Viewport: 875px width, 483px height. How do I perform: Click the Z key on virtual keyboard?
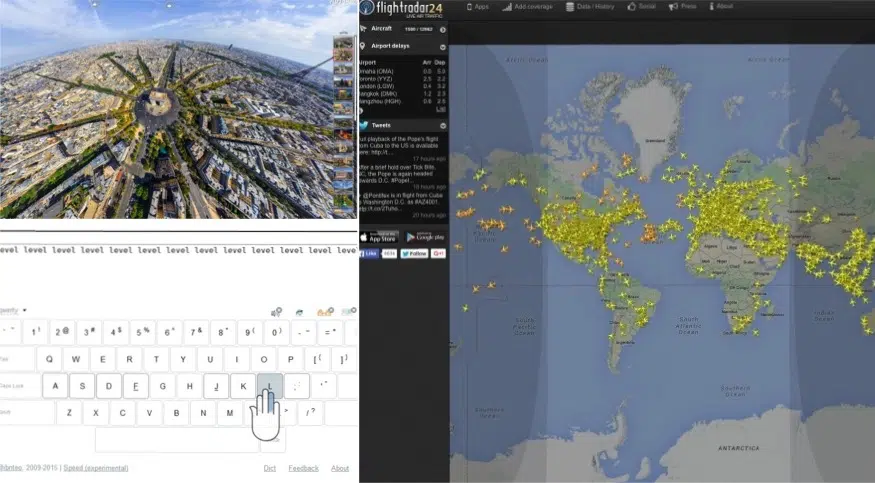[x=69, y=413]
